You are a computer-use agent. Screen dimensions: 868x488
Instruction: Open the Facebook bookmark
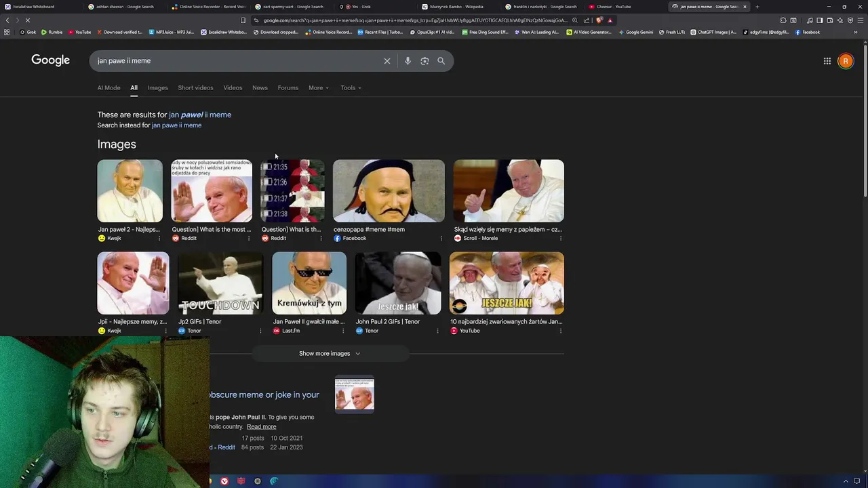click(x=808, y=32)
